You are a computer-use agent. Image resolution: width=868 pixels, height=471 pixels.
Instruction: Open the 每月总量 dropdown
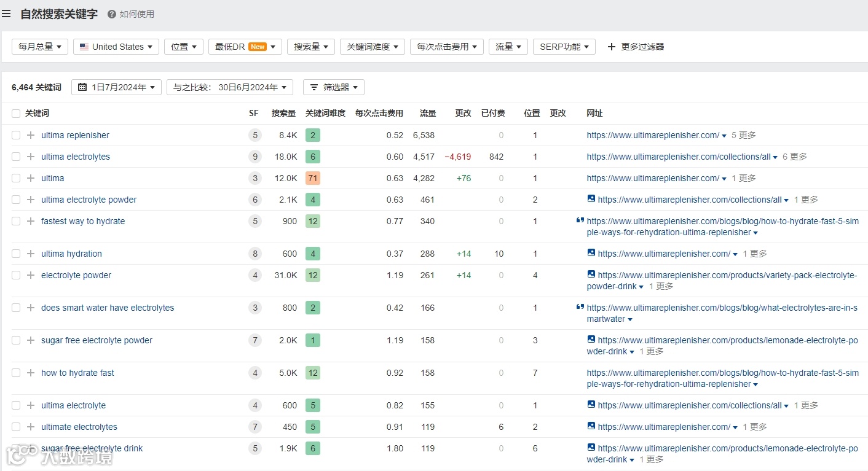(x=40, y=47)
